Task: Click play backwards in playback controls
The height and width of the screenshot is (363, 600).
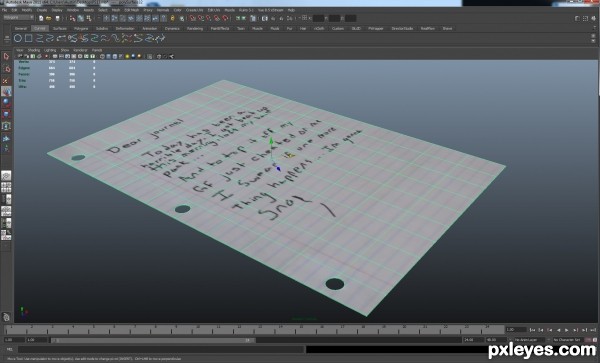Action: coord(558,330)
